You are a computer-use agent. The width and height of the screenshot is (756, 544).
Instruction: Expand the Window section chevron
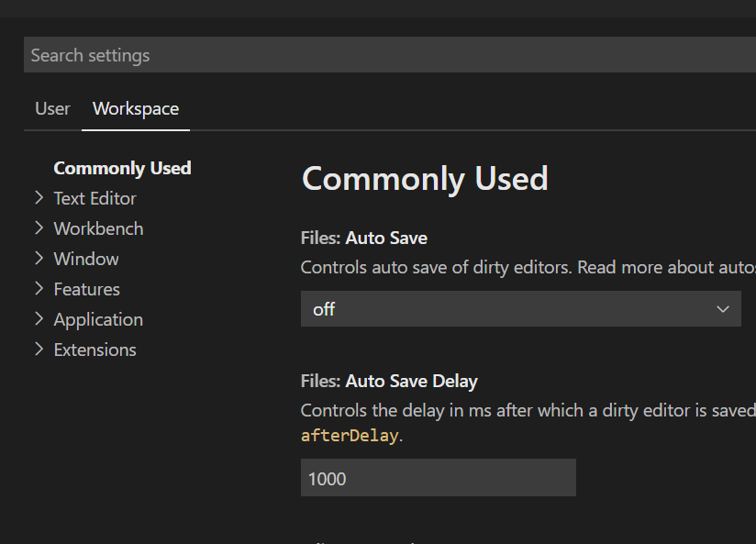[39, 259]
